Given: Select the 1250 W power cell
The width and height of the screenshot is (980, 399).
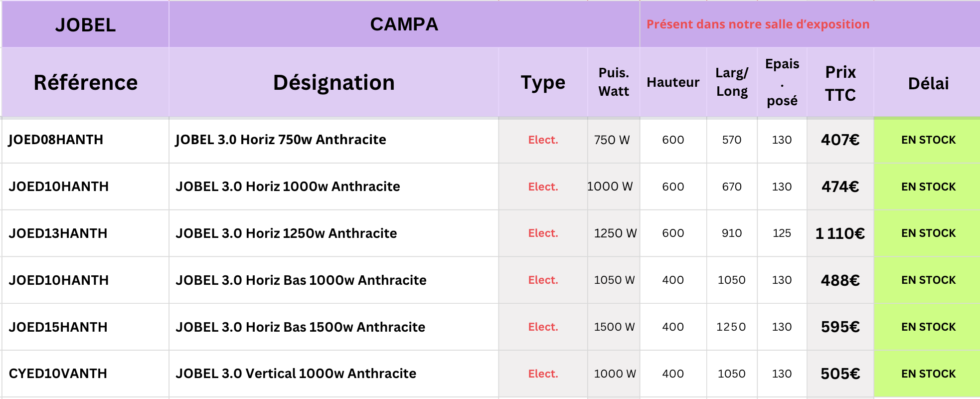Looking at the screenshot, I should point(615,233).
